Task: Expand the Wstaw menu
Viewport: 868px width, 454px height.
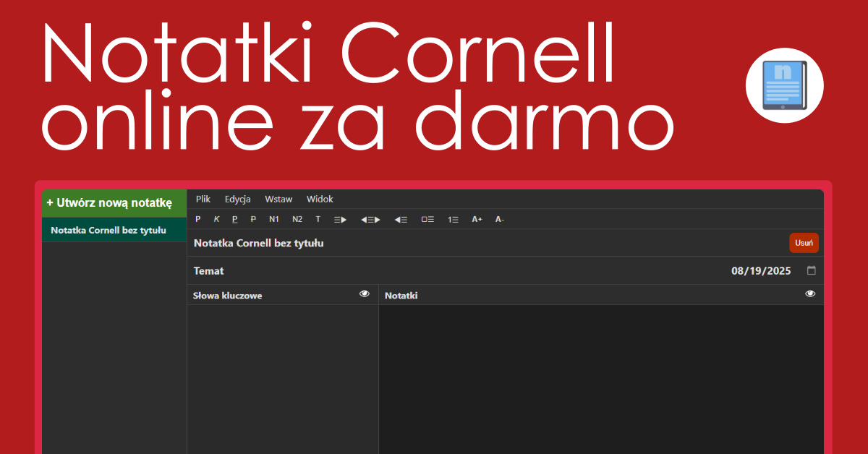Action: 278,199
